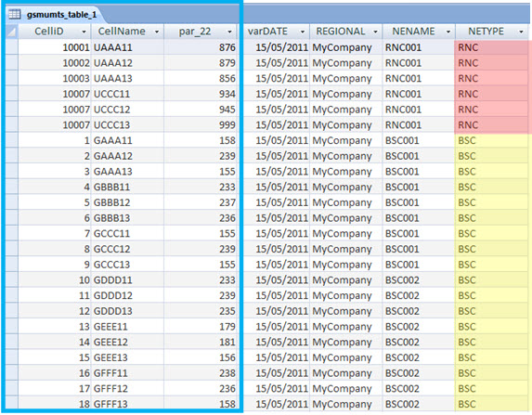The height and width of the screenshot is (415, 532).
Task: Select yellow BSC cell for GFFF13 row
Action: pyautogui.click(x=491, y=404)
